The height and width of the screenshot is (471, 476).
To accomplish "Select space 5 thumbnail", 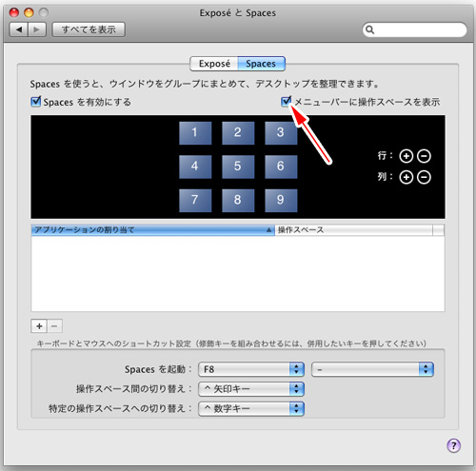I will [x=238, y=167].
